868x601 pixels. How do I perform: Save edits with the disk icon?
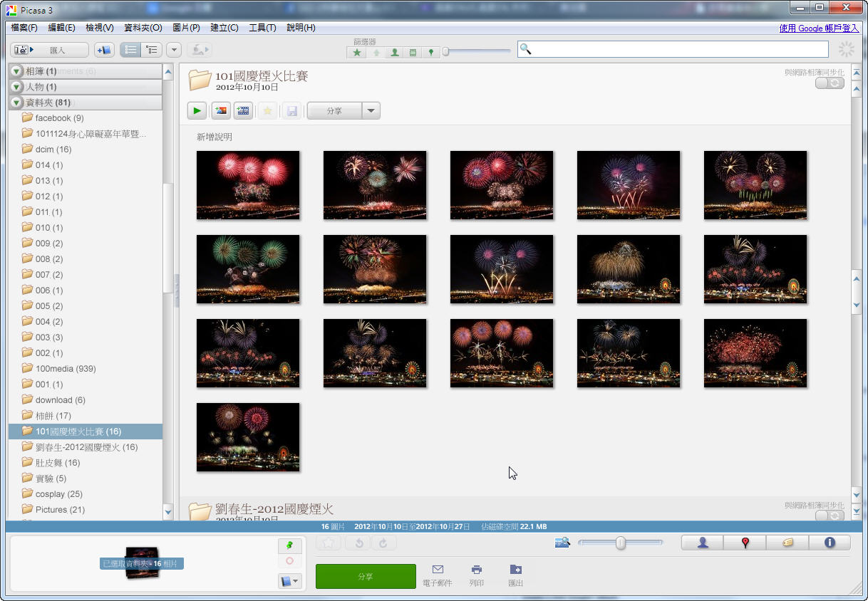tap(291, 110)
